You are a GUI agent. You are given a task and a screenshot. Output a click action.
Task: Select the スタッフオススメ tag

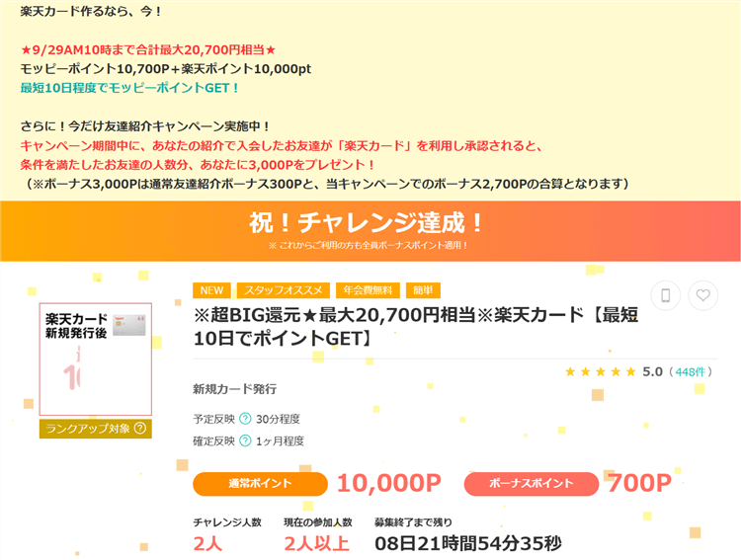coord(283,290)
